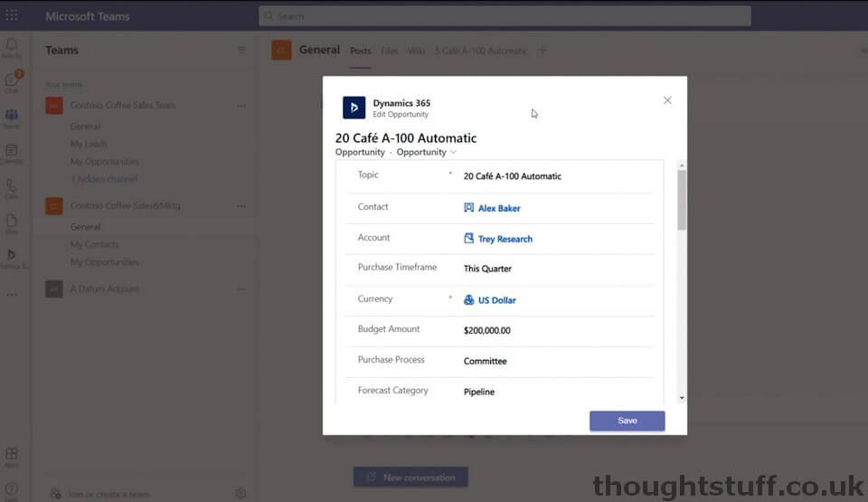Screen dimensions: 868x502
Task: Open General channel under Contoso Coffee Sales Team
Action: click(85, 127)
